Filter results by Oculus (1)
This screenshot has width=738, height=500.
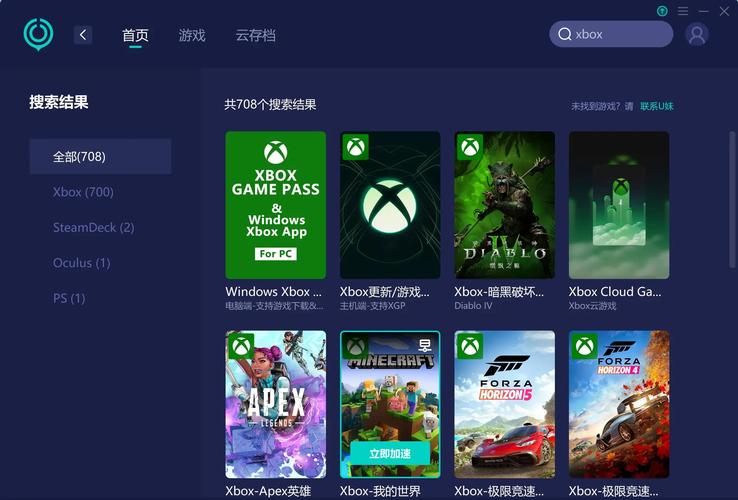click(x=82, y=263)
